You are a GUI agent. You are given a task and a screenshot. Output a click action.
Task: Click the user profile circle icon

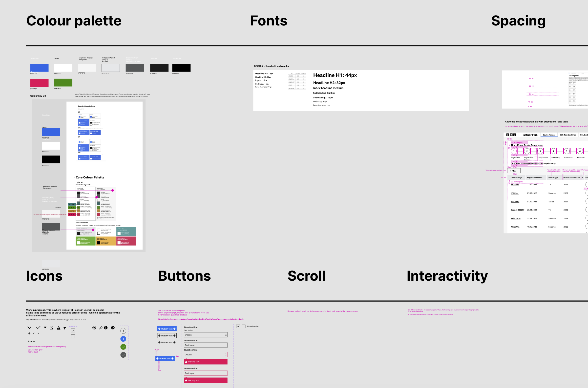pos(94,328)
